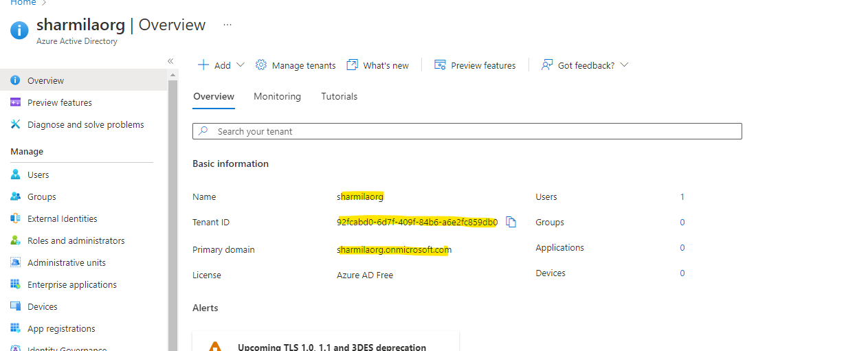Screen dimensions: 868x351
Task: Click the plus icon for Add
Action: click(x=203, y=65)
